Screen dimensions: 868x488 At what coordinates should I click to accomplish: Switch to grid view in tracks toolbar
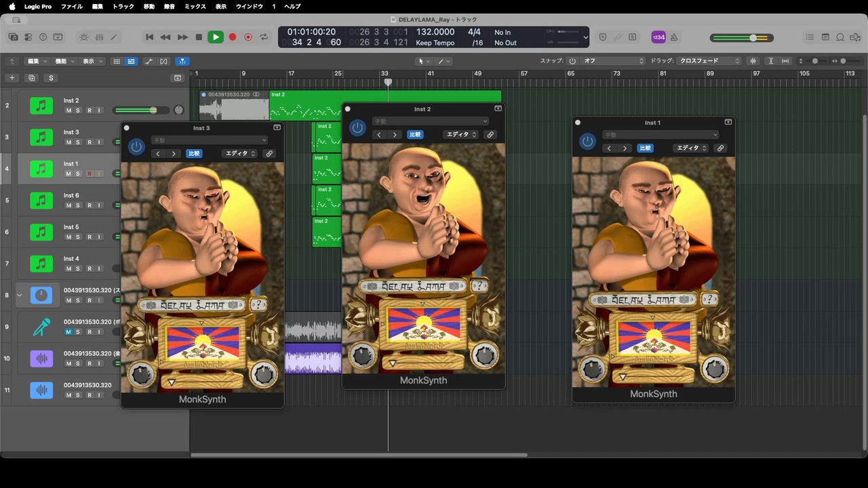coord(117,61)
